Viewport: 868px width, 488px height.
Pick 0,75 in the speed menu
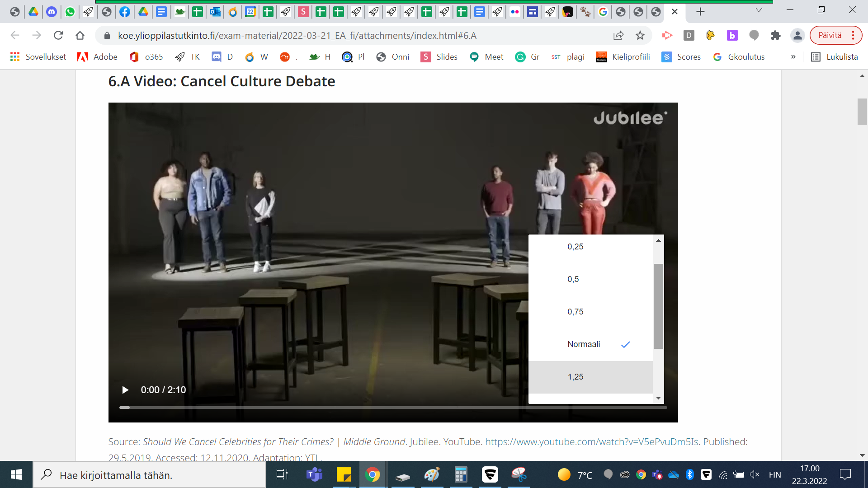pyautogui.click(x=576, y=312)
